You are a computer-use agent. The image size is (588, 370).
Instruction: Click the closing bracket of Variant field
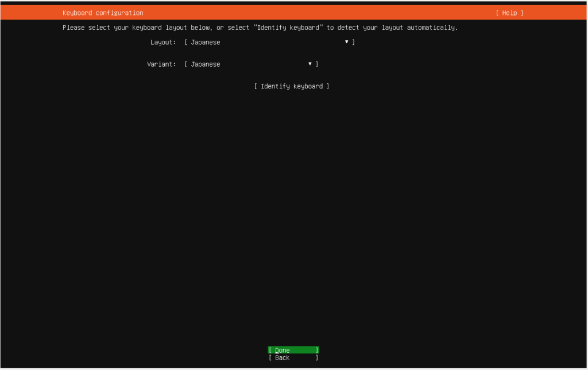coord(317,64)
